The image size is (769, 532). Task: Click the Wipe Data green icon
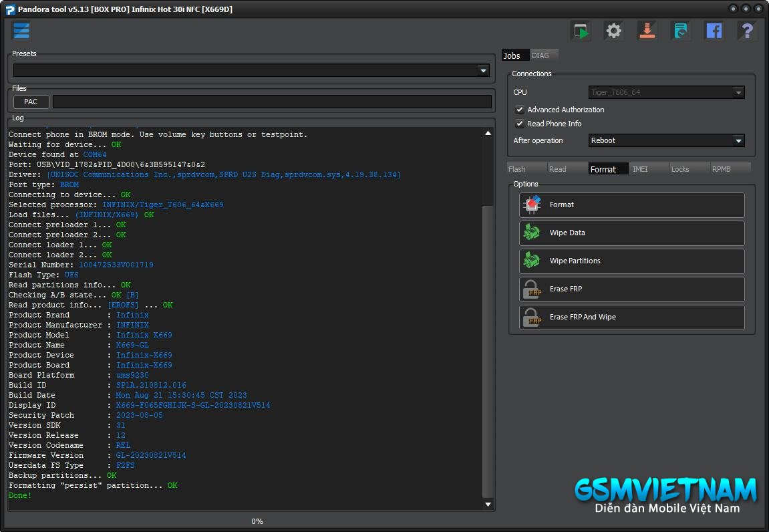(x=532, y=233)
